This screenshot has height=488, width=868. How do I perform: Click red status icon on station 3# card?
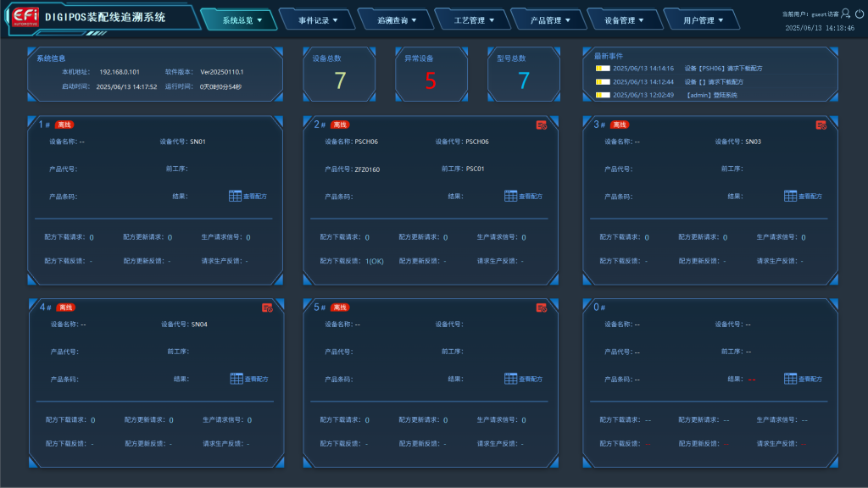pyautogui.click(x=821, y=125)
